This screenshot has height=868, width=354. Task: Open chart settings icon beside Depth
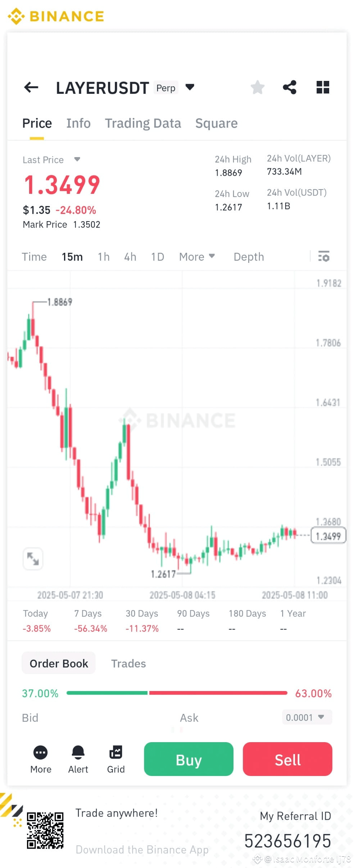(x=324, y=256)
